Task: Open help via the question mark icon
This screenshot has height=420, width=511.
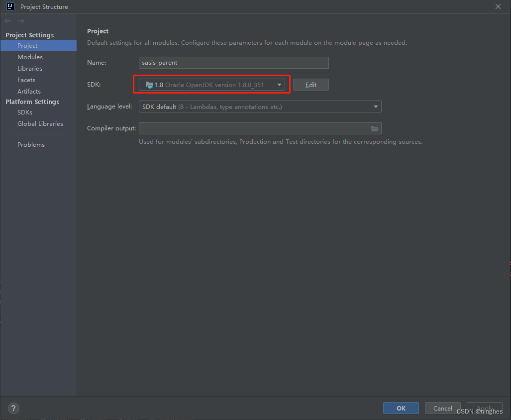Action: 13,408
